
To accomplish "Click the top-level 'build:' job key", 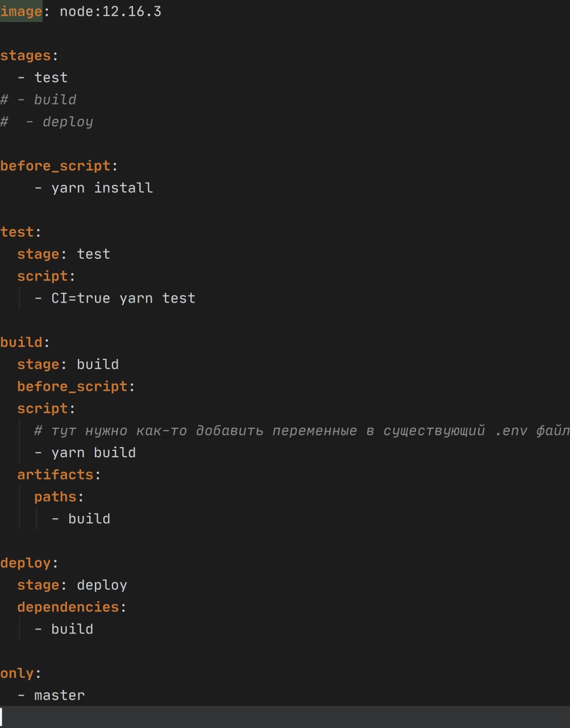I will pyautogui.click(x=26, y=342).
